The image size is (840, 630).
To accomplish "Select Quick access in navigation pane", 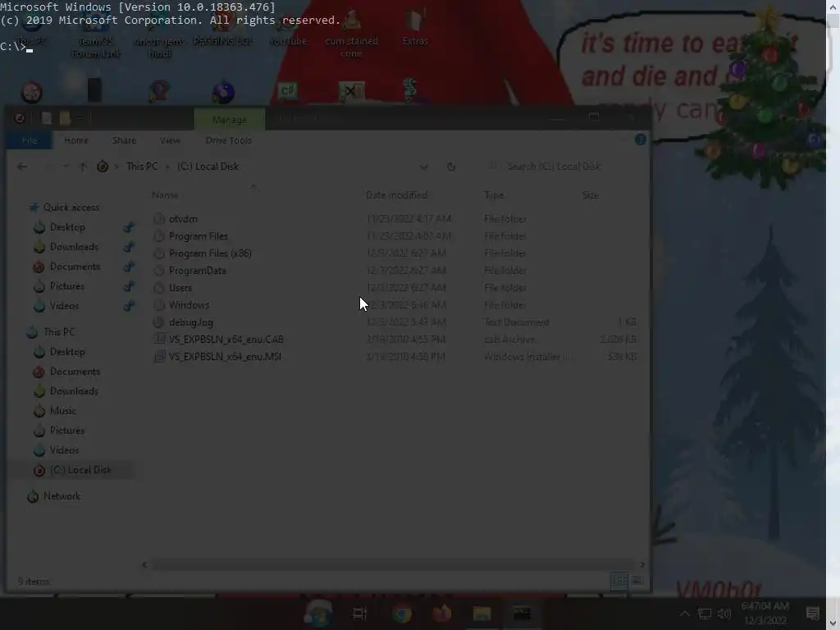I will click(71, 208).
